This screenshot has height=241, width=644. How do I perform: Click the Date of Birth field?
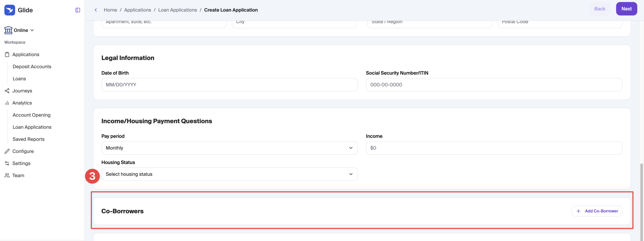[x=229, y=85]
